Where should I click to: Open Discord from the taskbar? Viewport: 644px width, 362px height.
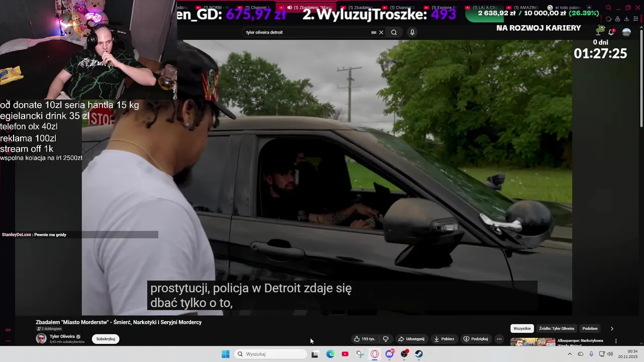pyautogui.click(x=389, y=354)
